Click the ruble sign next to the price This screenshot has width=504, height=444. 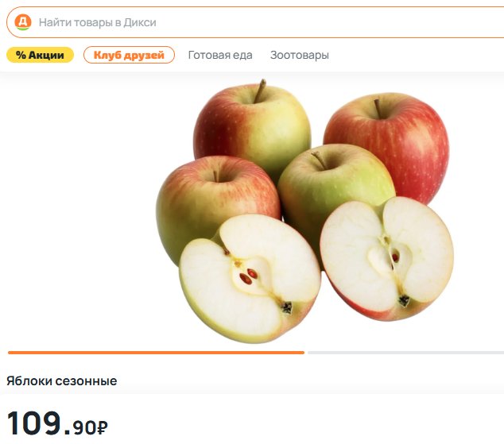point(103,427)
